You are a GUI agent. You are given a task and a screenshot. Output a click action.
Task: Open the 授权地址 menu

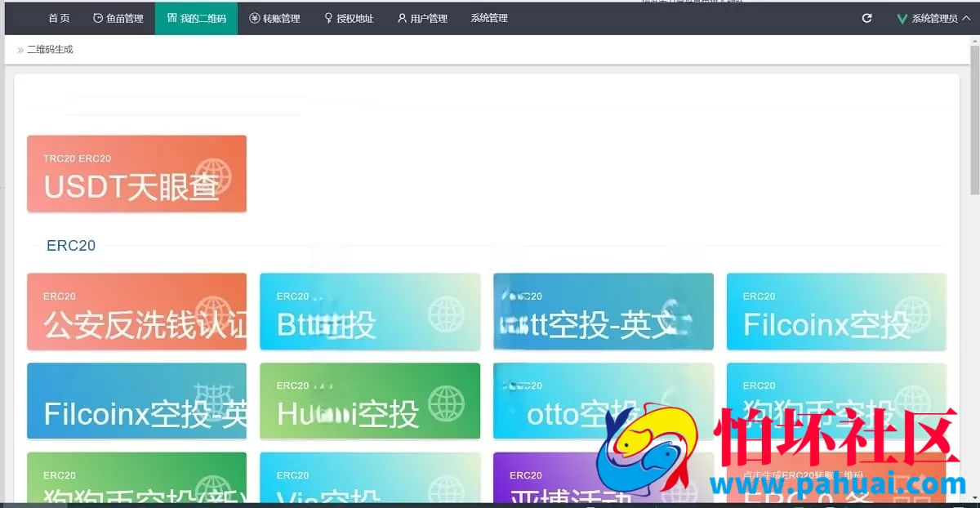(x=349, y=18)
